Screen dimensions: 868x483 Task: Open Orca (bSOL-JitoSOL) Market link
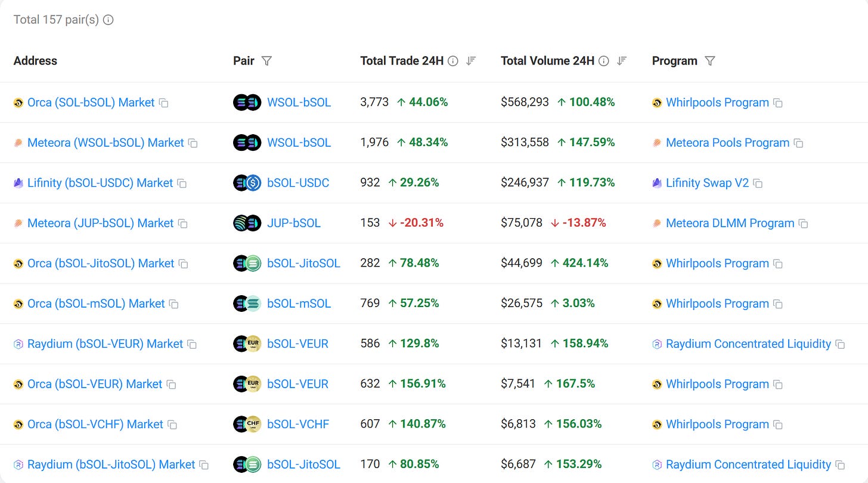click(101, 264)
